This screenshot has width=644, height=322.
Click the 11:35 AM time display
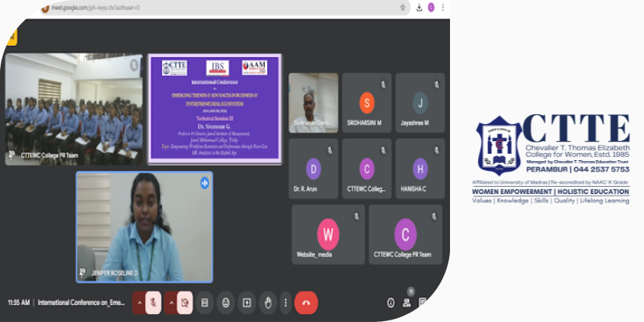point(19,303)
